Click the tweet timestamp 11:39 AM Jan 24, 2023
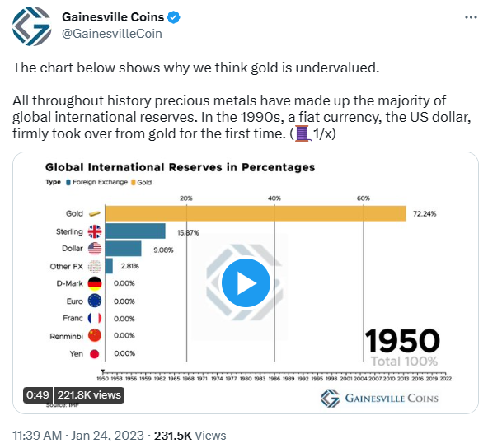Image resolution: width=488 pixels, height=448 pixels. tap(78, 436)
